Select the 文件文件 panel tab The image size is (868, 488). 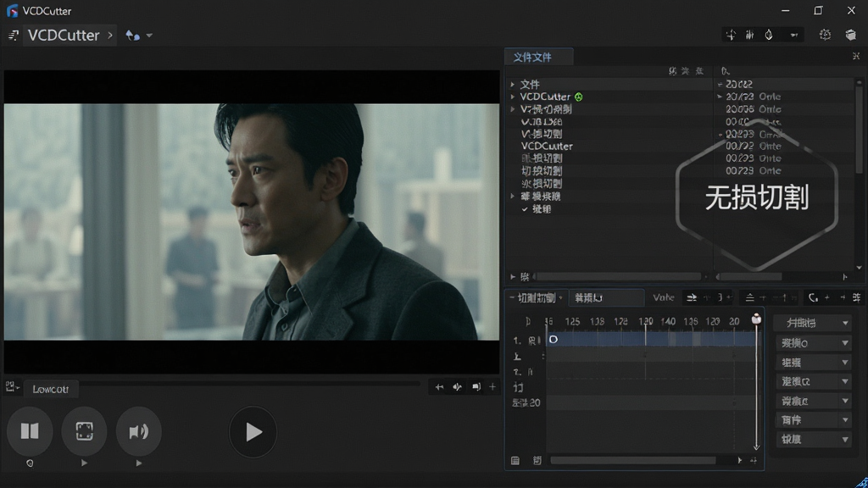pyautogui.click(x=538, y=57)
